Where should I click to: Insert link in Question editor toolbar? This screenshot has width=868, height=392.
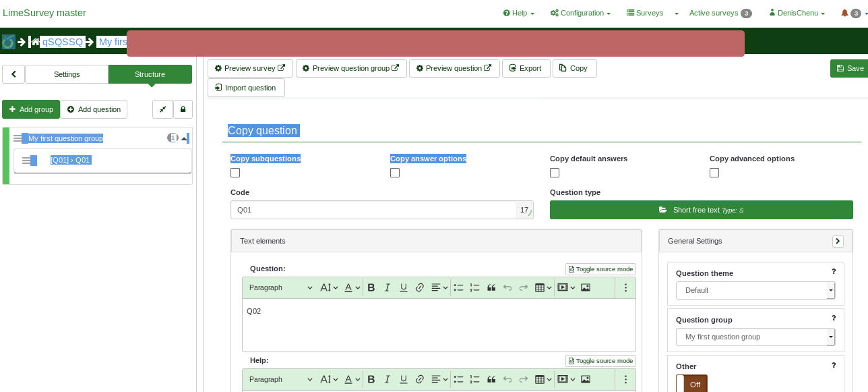coord(420,287)
